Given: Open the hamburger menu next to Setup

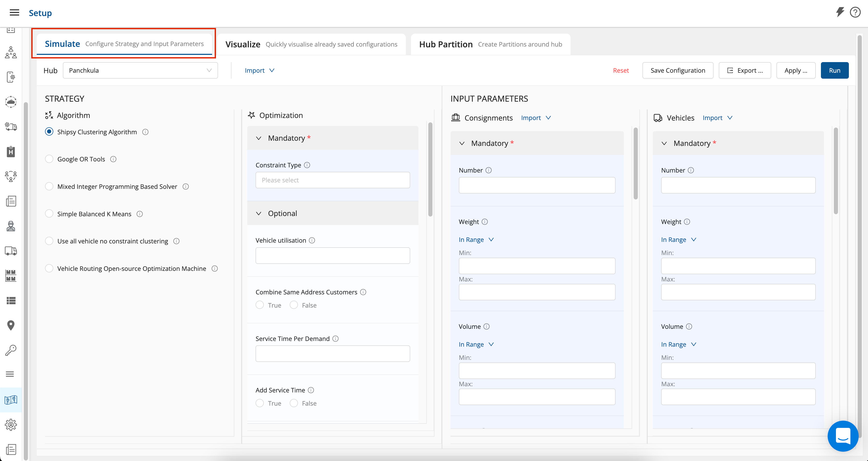Looking at the screenshot, I should pyautogui.click(x=14, y=13).
